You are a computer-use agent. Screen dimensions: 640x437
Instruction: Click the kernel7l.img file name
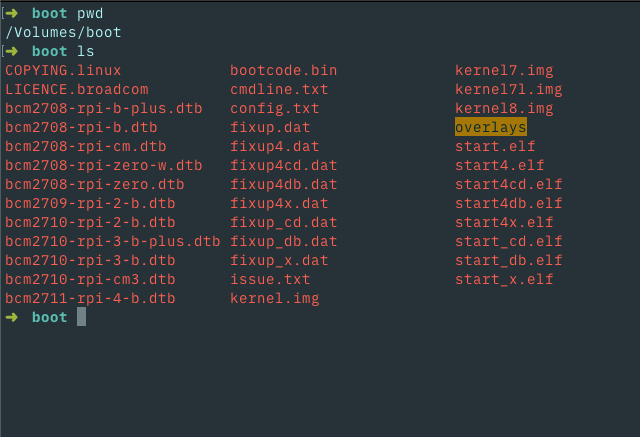[x=509, y=89]
